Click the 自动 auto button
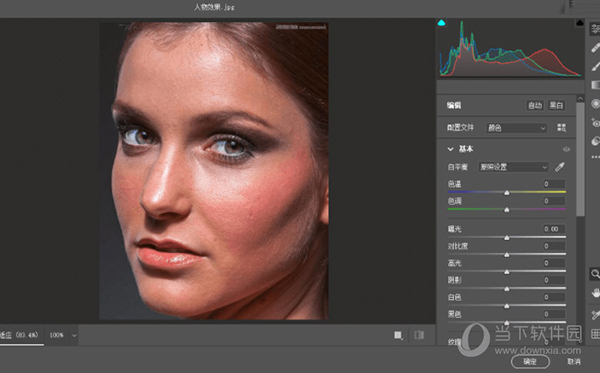The height and width of the screenshot is (373, 600). click(x=535, y=105)
